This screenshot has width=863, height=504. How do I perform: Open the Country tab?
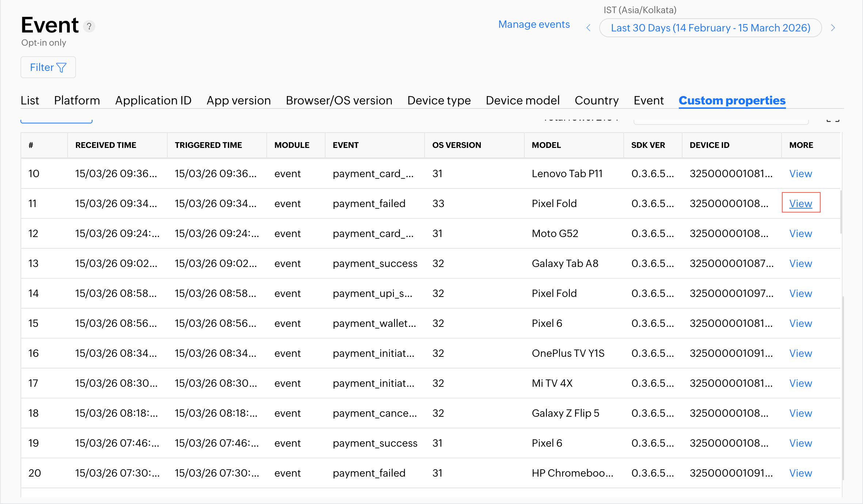click(x=596, y=100)
